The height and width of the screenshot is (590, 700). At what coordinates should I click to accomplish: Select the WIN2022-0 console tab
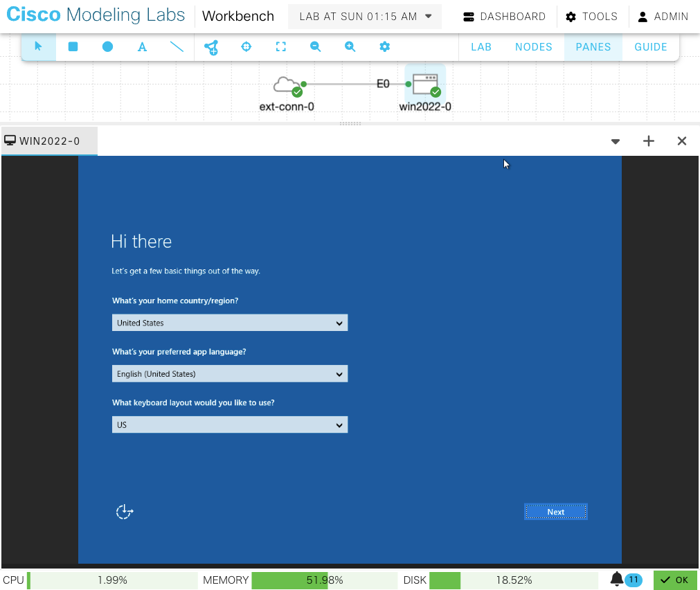click(49, 141)
